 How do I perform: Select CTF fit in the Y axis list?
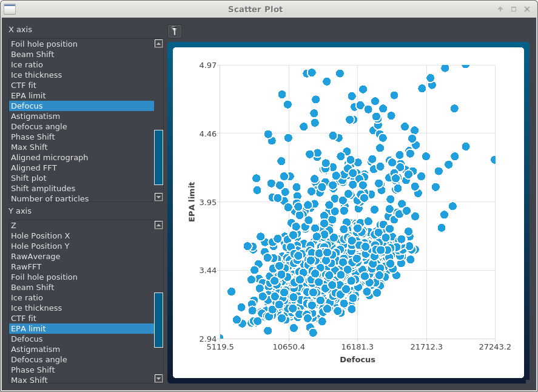[x=24, y=319]
